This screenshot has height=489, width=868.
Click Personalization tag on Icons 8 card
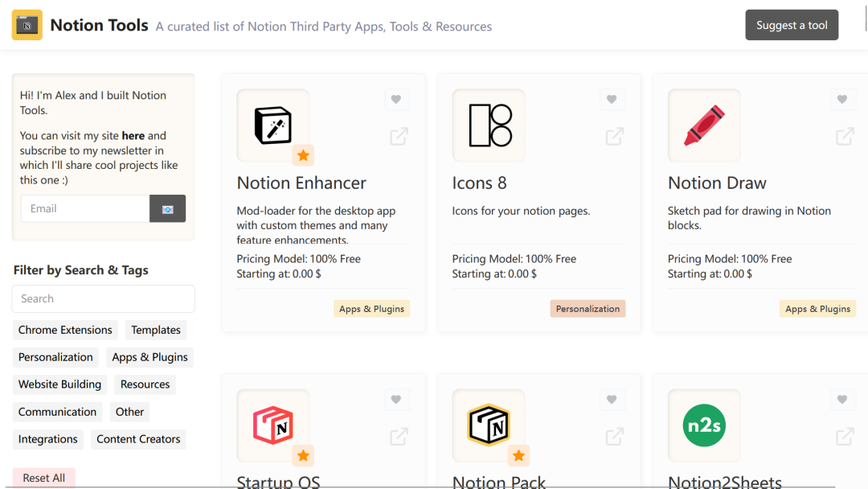tap(588, 309)
